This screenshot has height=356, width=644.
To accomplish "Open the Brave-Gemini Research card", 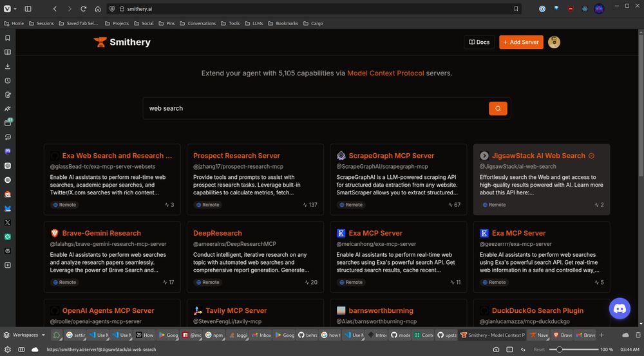I will (112, 257).
